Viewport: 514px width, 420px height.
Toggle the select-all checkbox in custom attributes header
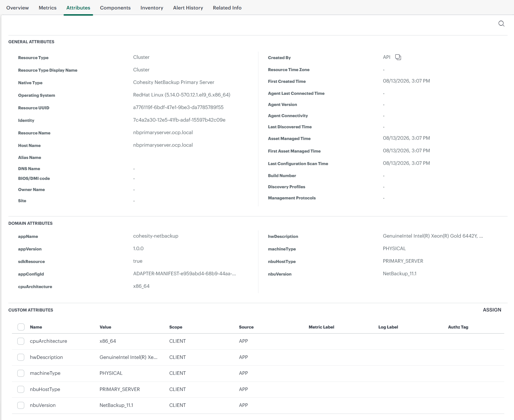[x=21, y=327]
